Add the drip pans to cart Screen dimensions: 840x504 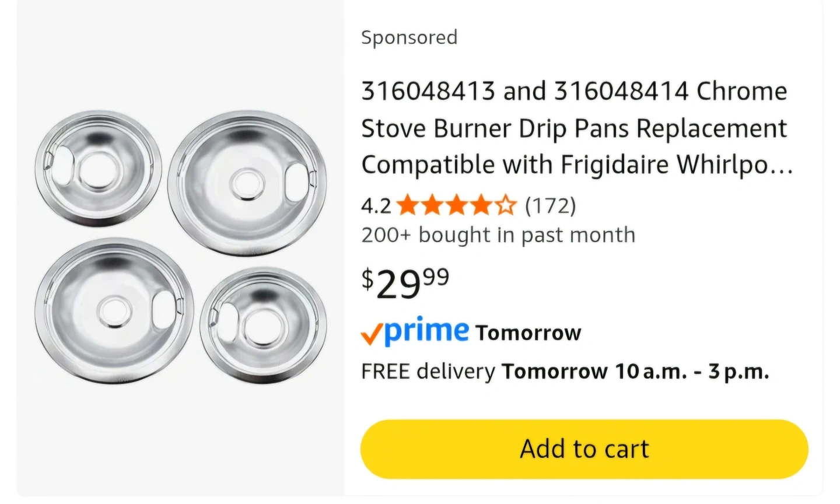[x=584, y=449]
